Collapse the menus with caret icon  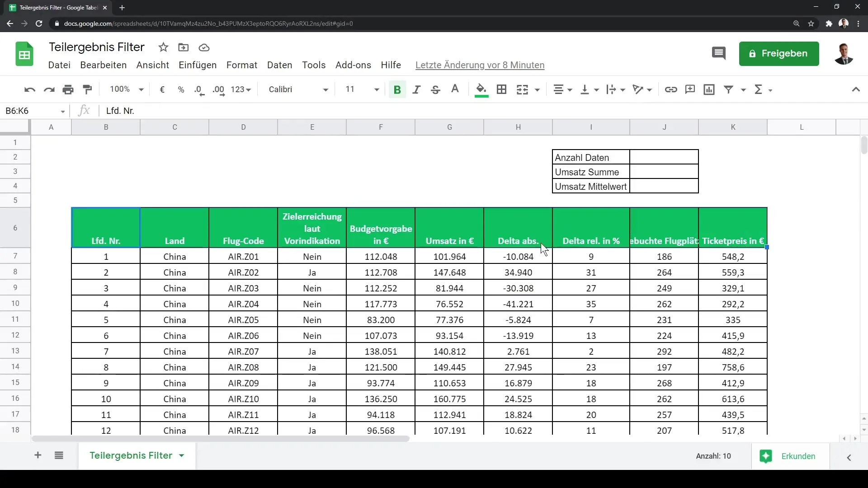[x=856, y=89]
